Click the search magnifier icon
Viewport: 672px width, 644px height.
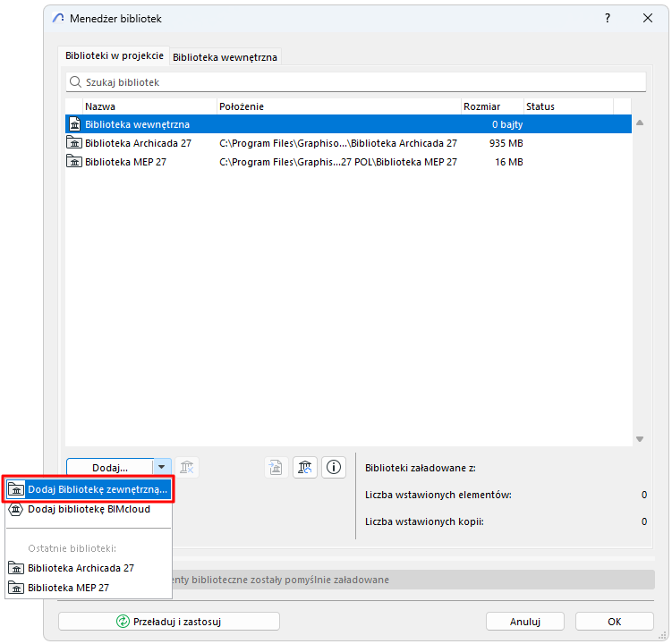(75, 81)
